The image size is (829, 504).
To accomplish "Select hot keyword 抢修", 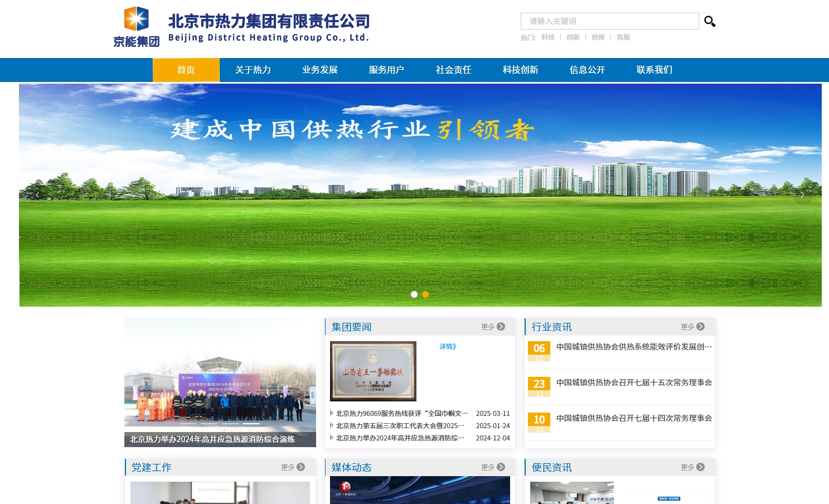I will point(598,37).
